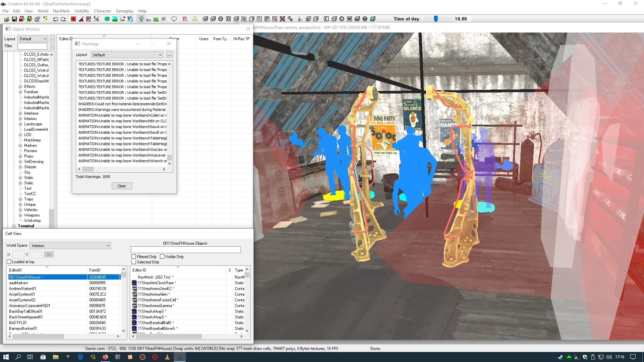Screen dimensions: 644x362
Task: Open the World Space Interiors dropdown
Action: 70,246
